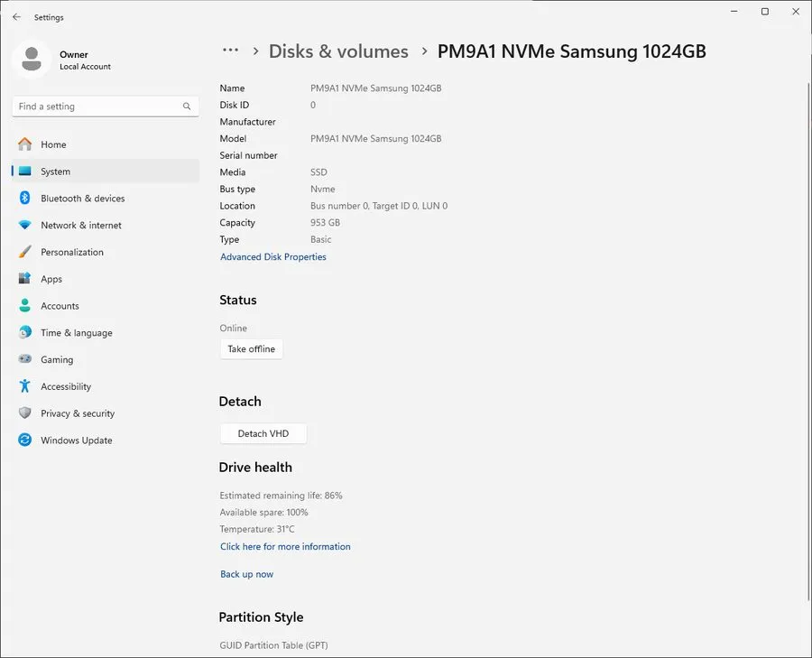Click the Apps grid icon
812x658 pixels.
tap(25, 279)
